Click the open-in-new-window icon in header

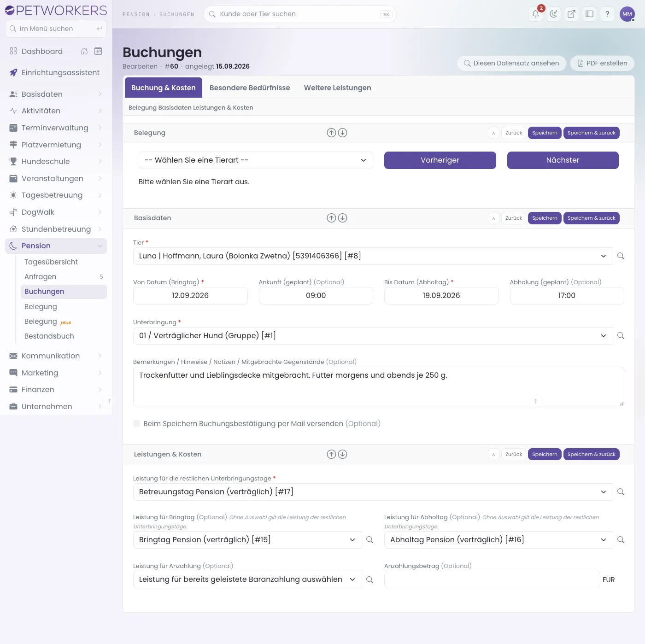pos(571,14)
